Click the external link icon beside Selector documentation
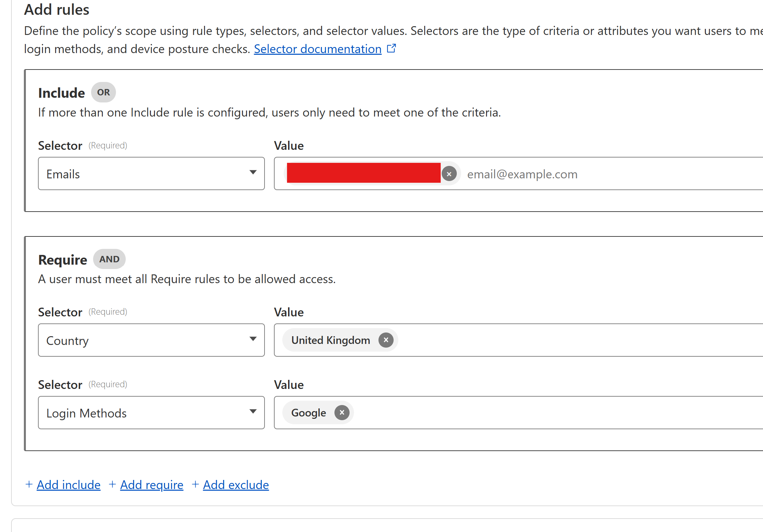763x532 pixels. tap(391, 49)
